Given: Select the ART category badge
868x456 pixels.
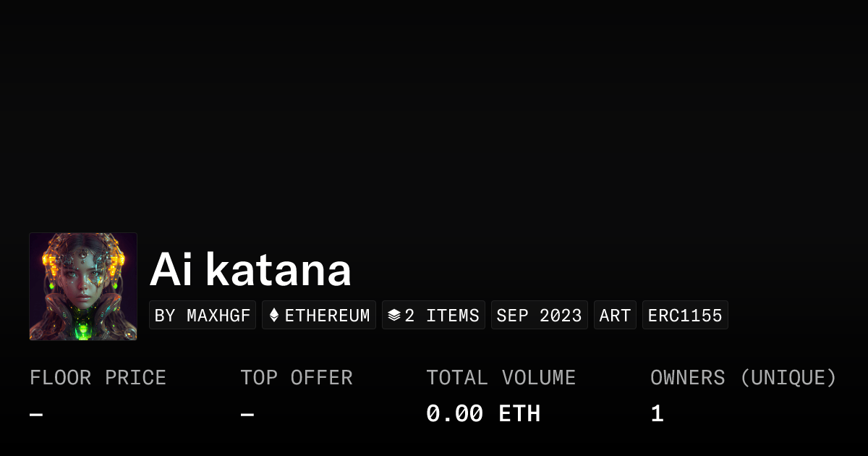Looking at the screenshot, I should click(615, 316).
